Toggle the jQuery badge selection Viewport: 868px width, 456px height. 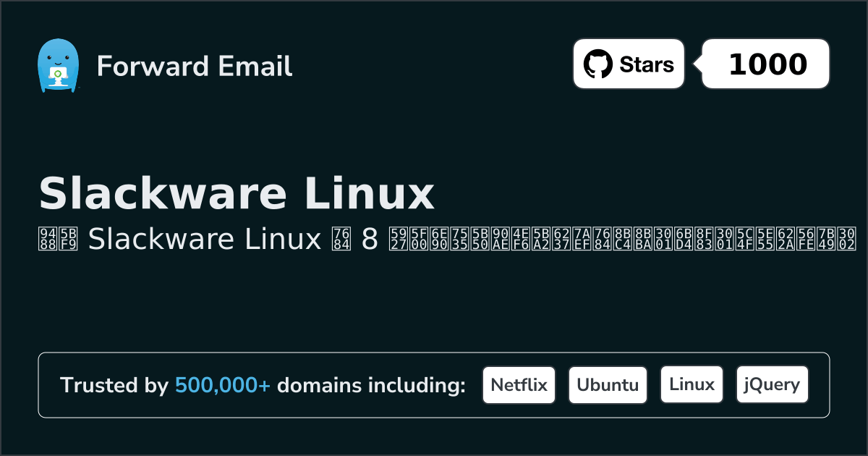[x=772, y=384]
